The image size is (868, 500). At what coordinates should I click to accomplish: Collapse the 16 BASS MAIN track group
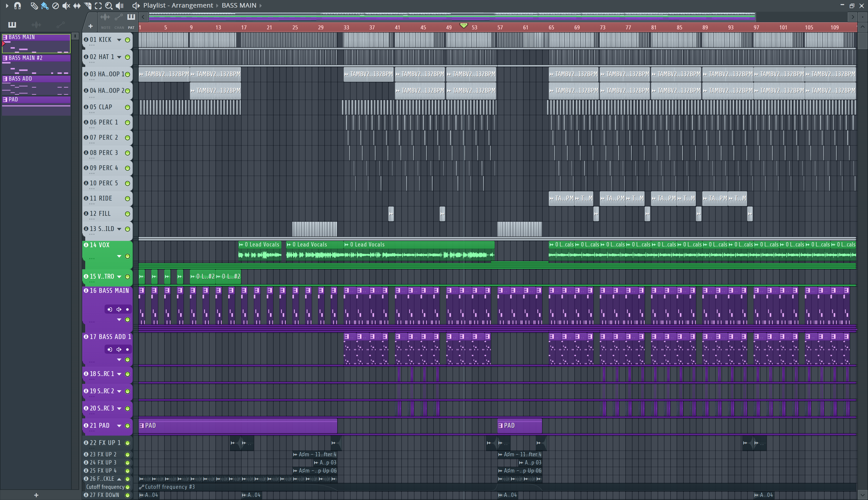[x=119, y=320]
